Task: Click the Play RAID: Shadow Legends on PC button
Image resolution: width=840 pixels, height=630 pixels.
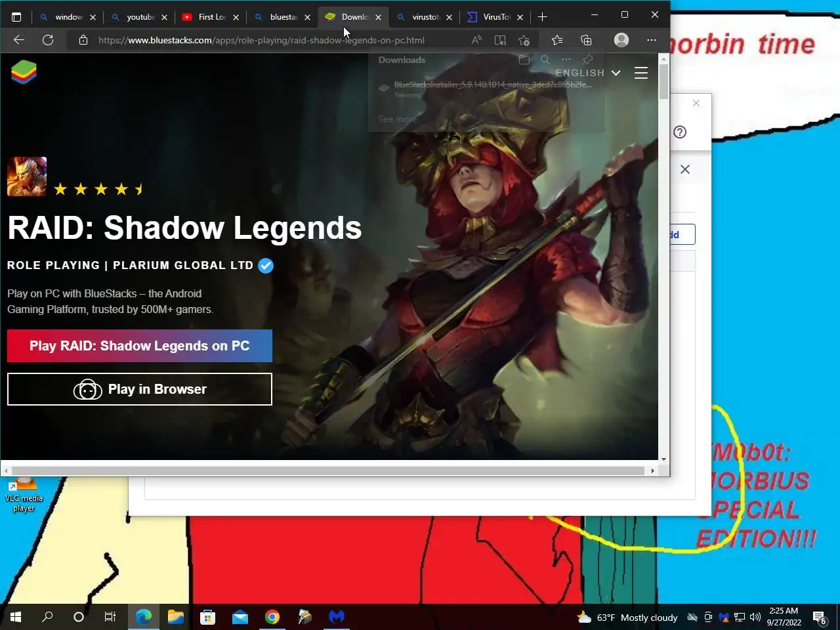Action: pyautogui.click(x=140, y=346)
